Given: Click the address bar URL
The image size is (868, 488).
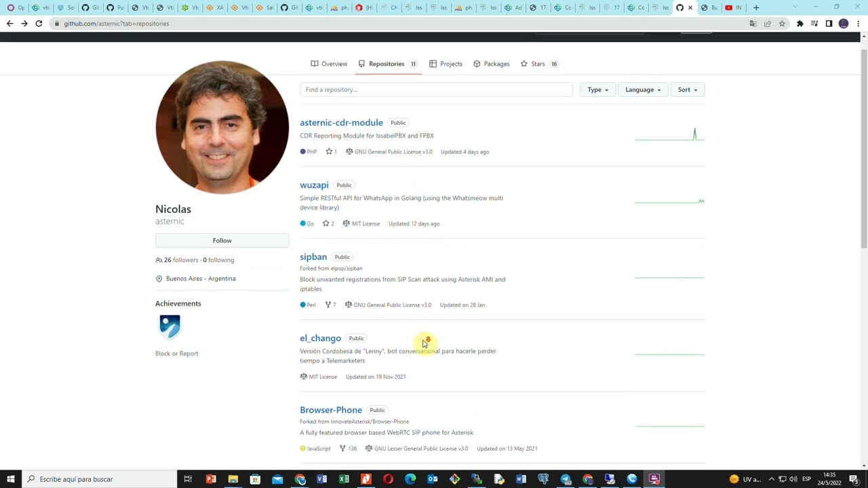Looking at the screenshot, I should [x=117, y=24].
